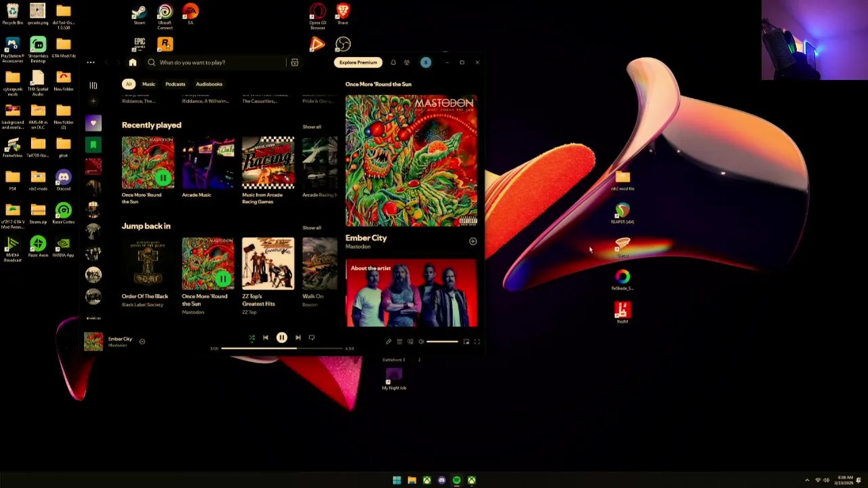The image size is (868, 488).
Task: Open Connect to a device icon
Action: (410, 342)
